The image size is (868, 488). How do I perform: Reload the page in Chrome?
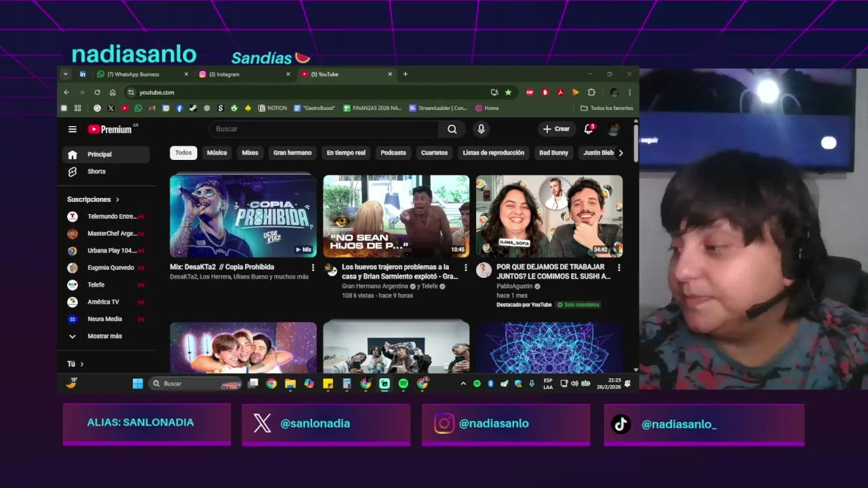pos(97,92)
